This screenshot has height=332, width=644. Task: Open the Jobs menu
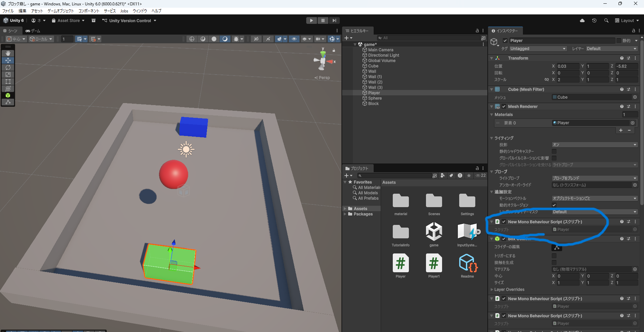[x=124, y=11]
